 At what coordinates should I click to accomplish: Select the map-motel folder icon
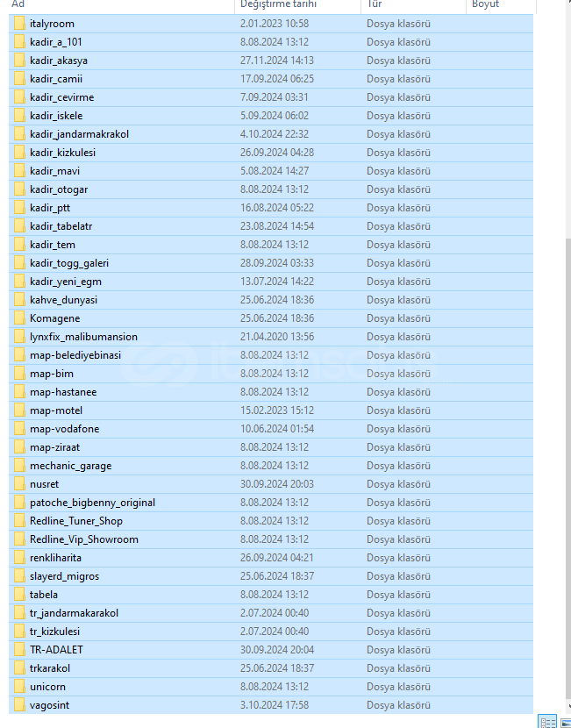[19, 410]
